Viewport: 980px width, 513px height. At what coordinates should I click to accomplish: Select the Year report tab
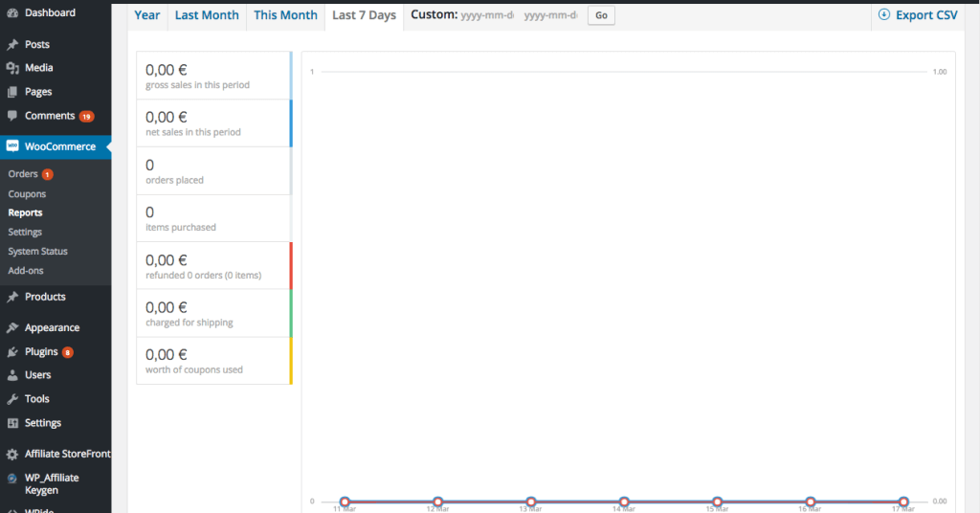[x=147, y=15]
